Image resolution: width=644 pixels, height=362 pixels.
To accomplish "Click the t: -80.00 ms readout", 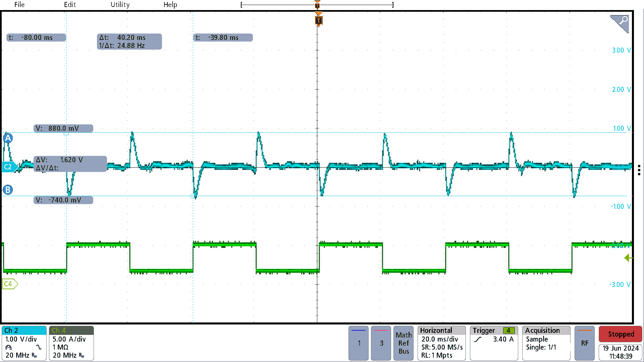I will (x=36, y=38).
